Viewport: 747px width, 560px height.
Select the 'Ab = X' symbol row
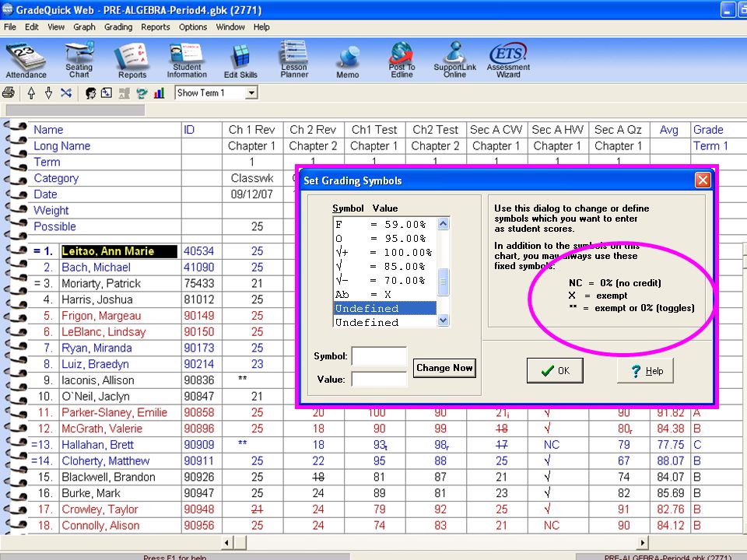point(385,294)
